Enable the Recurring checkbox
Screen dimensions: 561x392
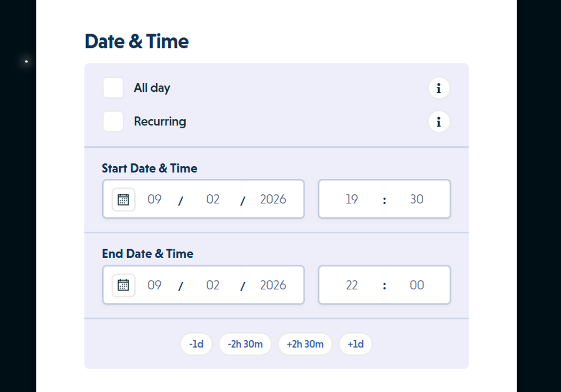[113, 121]
